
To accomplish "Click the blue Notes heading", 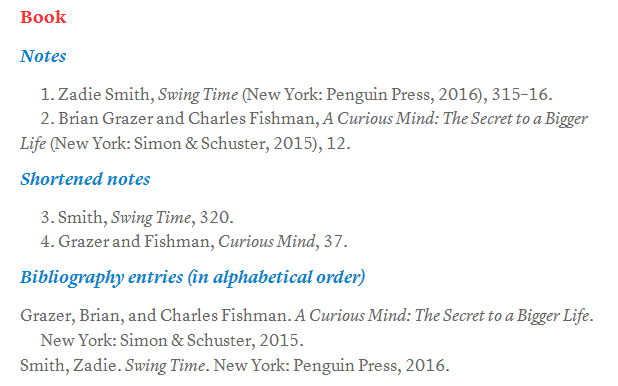I will [43, 56].
